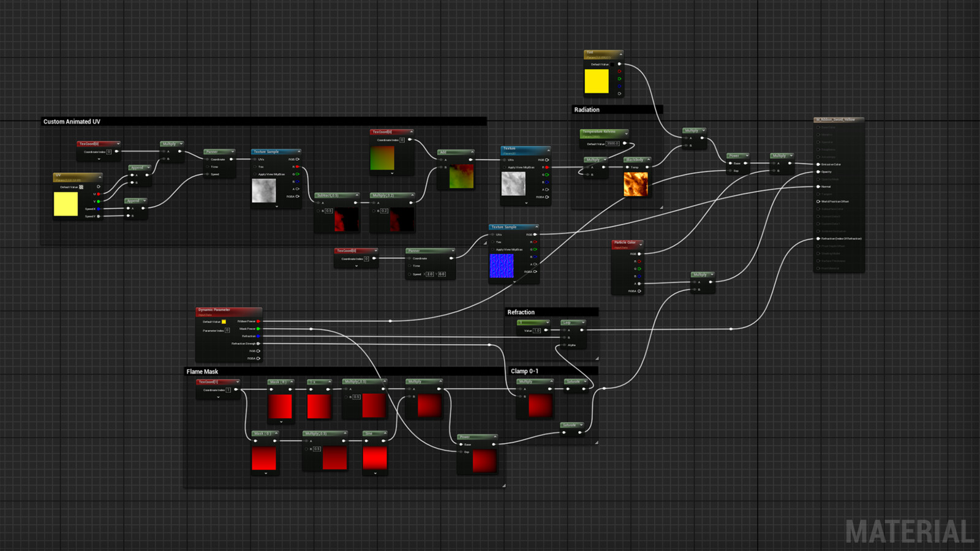This screenshot has height=551, width=980.
Task: Select the Refraction comment title
Action: click(521, 312)
